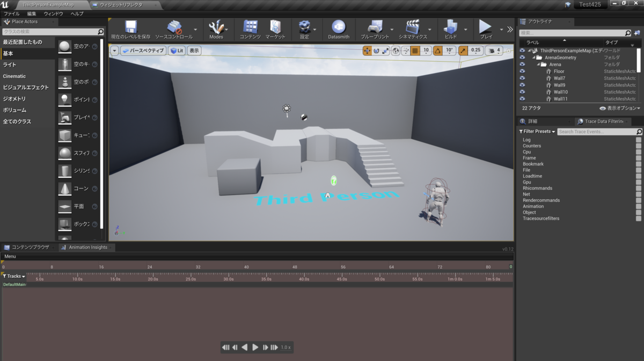644x361 pixels.
Task: Open the Play options dropdown arrow
Action: 502,30
